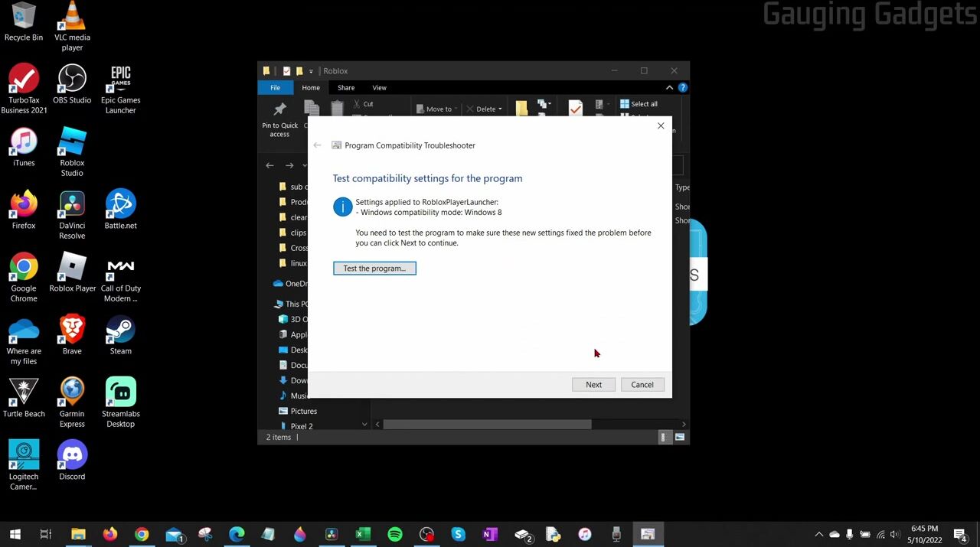This screenshot has width=980, height=547.
Task: Select the Streamlabs Desktop icon
Action: coord(120,403)
